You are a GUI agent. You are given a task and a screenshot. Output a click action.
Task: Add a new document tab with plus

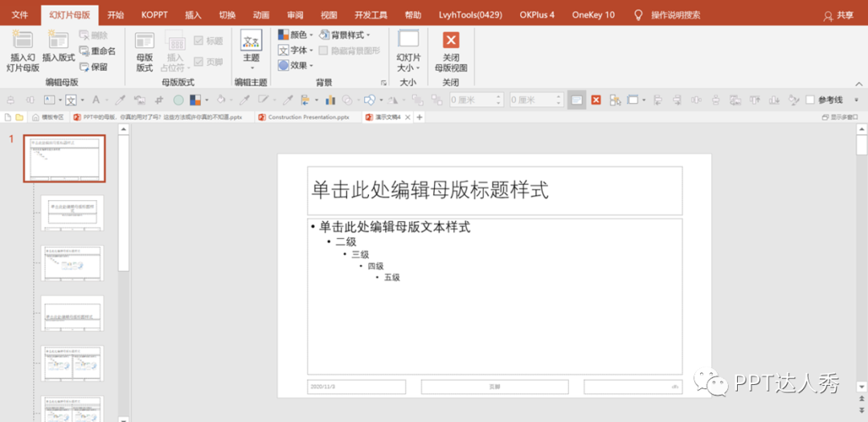[x=420, y=117]
